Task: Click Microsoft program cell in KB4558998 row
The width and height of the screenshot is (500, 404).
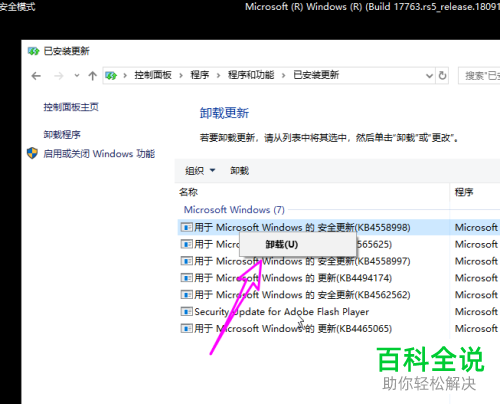Action: point(476,227)
